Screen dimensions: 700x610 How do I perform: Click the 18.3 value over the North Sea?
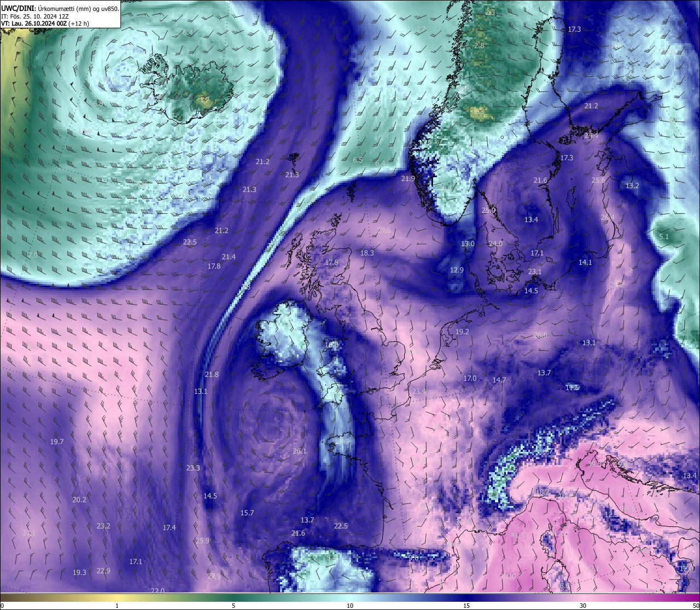(367, 253)
